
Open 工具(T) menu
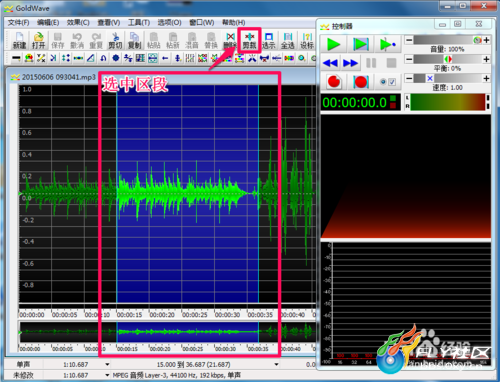(139, 22)
